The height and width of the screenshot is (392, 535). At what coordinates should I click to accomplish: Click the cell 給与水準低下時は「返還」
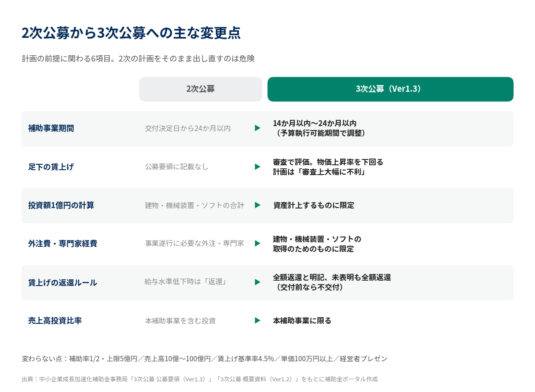(x=185, y=282)
